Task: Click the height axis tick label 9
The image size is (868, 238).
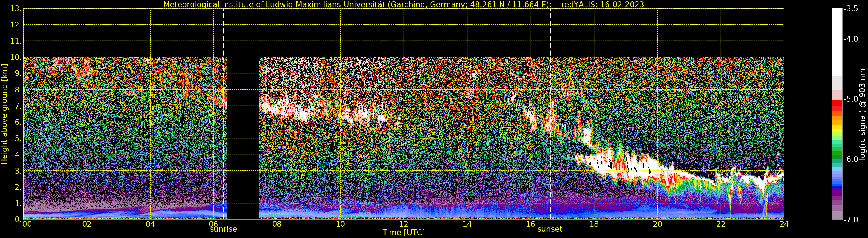Action: (18, 74)
